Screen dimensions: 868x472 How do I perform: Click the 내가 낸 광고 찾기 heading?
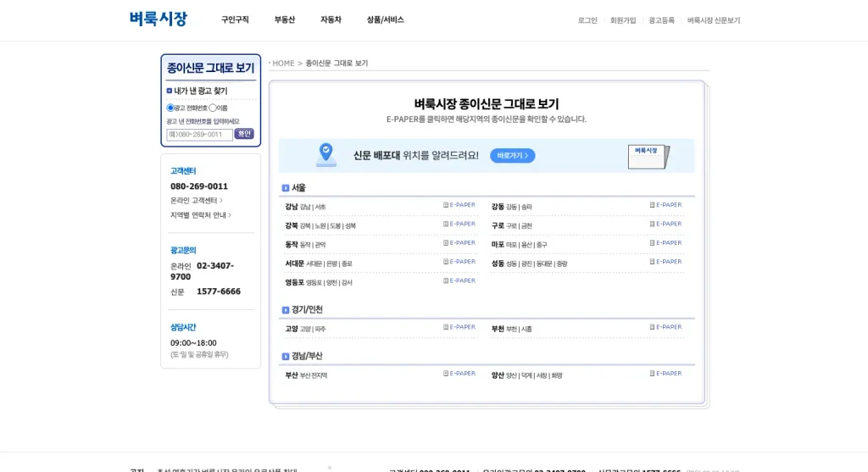click(x=200, y=91)
